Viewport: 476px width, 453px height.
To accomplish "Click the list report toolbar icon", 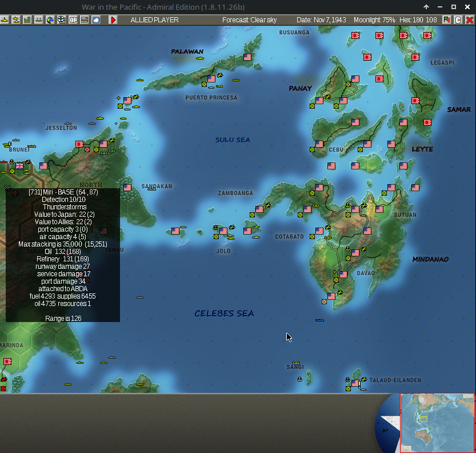I will (85, 20).
